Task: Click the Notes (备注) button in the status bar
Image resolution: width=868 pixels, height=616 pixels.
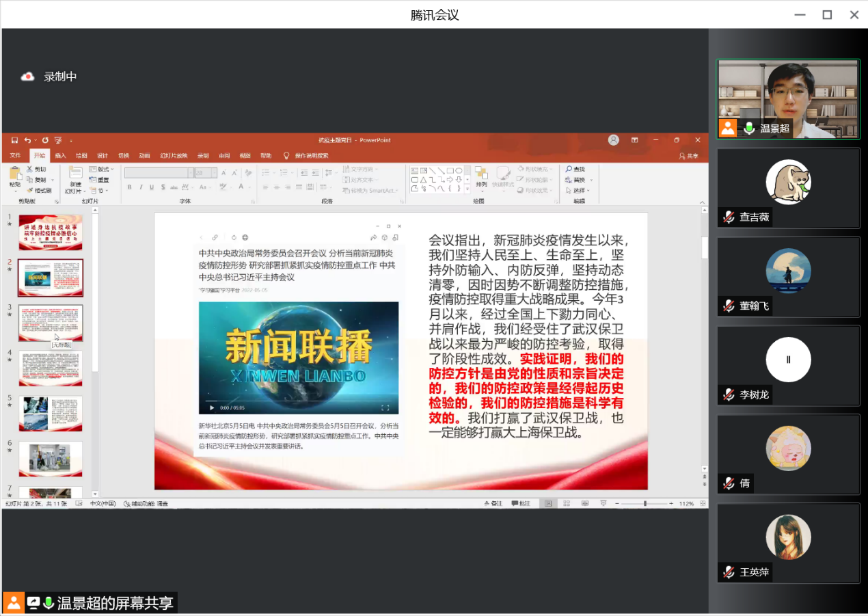Action: tap(493, 503)
